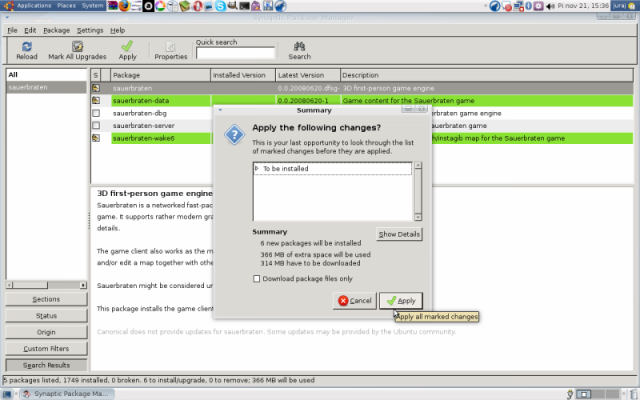Click Synaptic Package Manager taskbar button
Screen dimensions: 640x400
point(66,394)
